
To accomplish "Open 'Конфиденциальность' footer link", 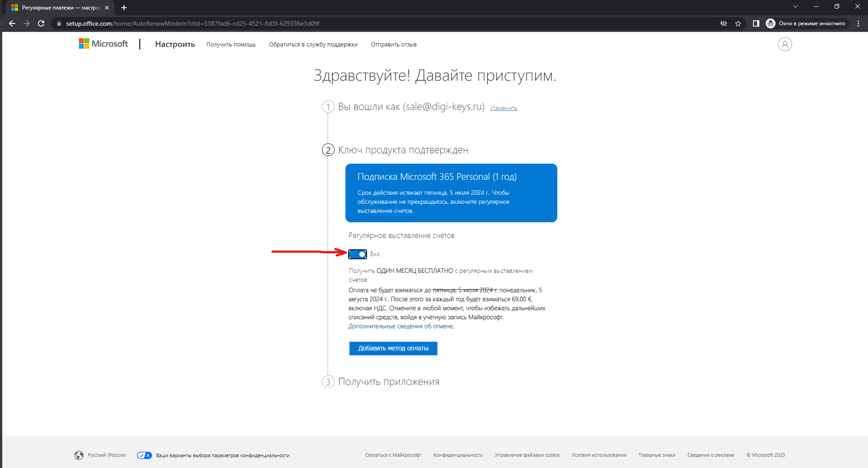I will [x=458, y=455].
